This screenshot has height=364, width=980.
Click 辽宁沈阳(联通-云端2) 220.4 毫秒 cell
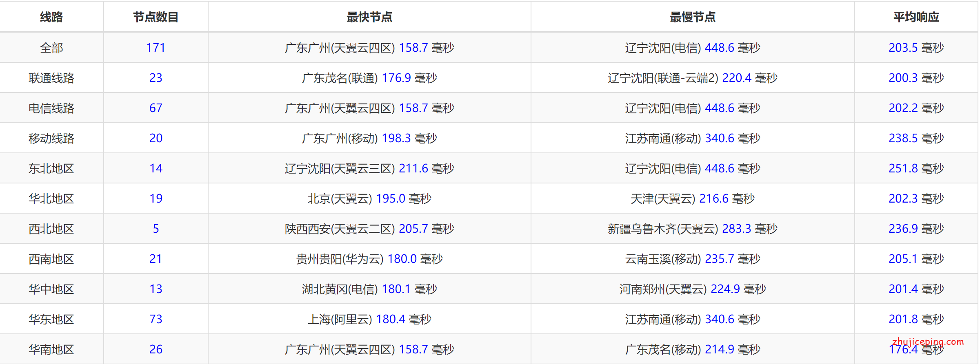tap(693, 78)
